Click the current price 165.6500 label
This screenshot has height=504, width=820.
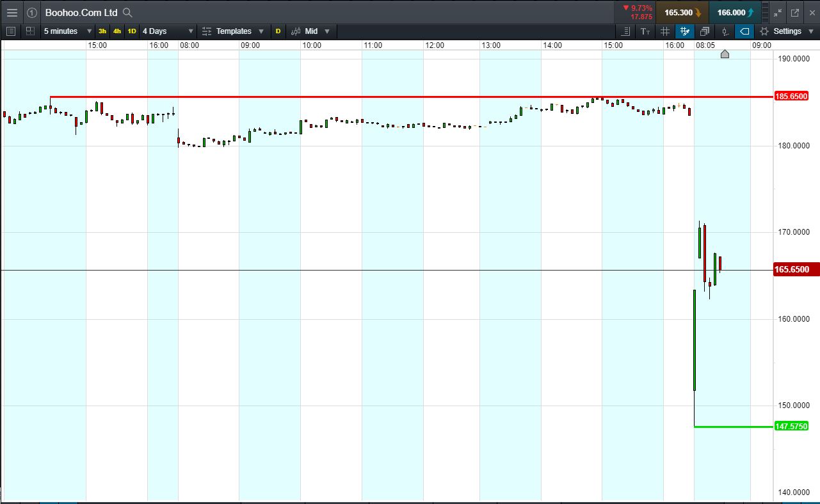(796, 270)
